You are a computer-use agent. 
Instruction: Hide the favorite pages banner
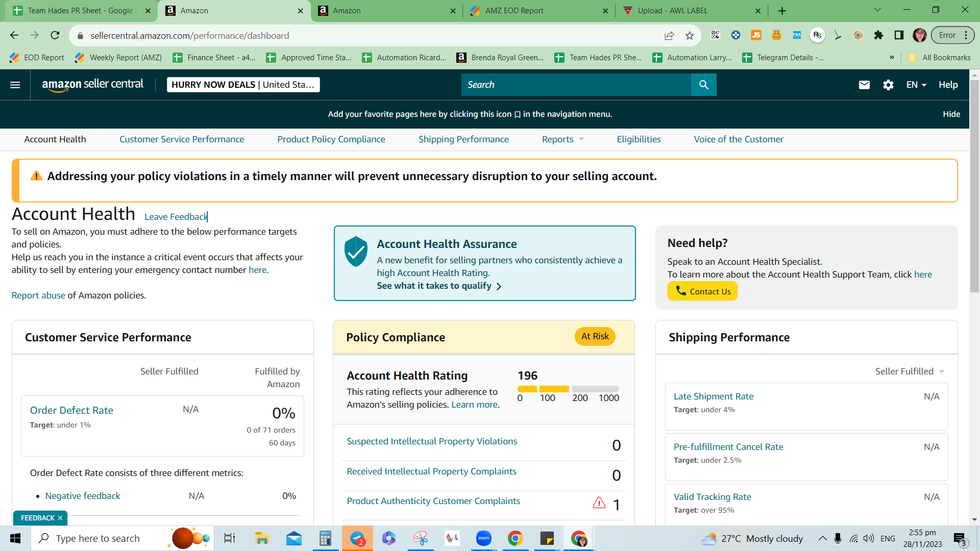click(x=951, y=114)
